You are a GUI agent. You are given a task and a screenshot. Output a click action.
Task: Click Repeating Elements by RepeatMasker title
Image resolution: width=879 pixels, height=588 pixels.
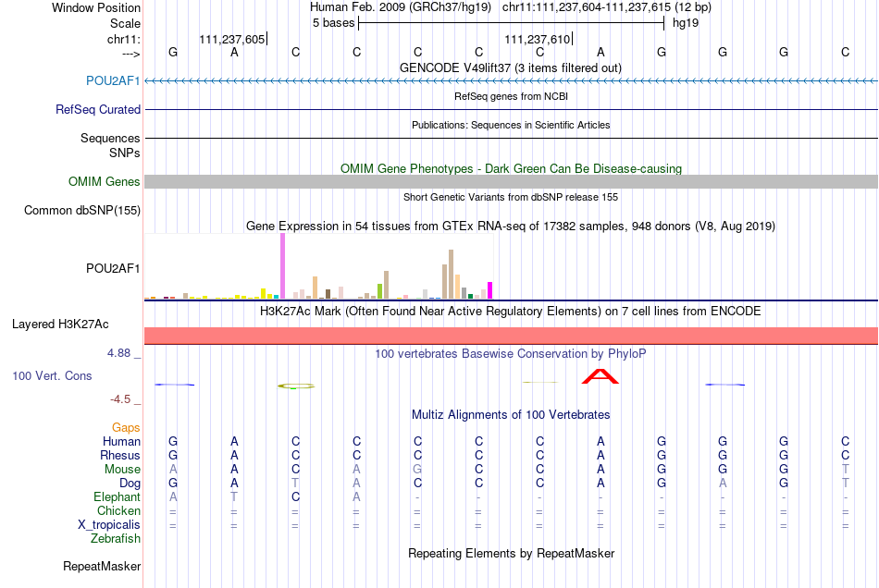click(x=512, y=553)
